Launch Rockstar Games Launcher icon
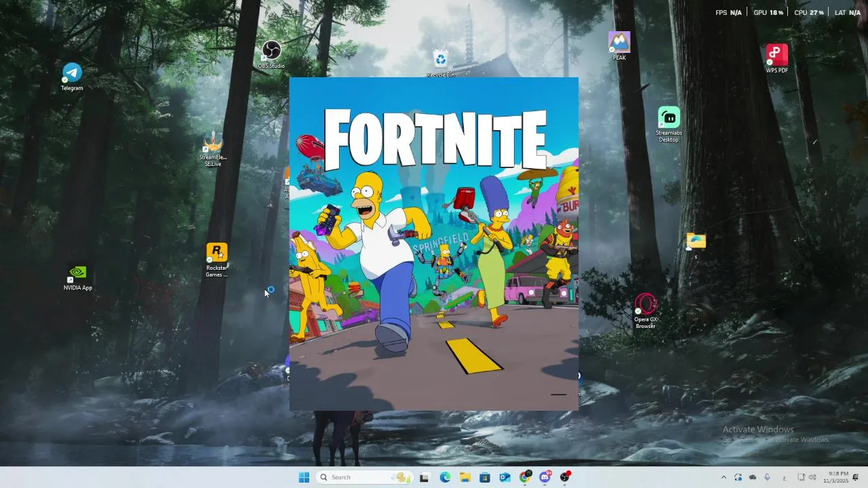Image resolution: width=868 pixels, height=488 pixels. coord(216,260)
